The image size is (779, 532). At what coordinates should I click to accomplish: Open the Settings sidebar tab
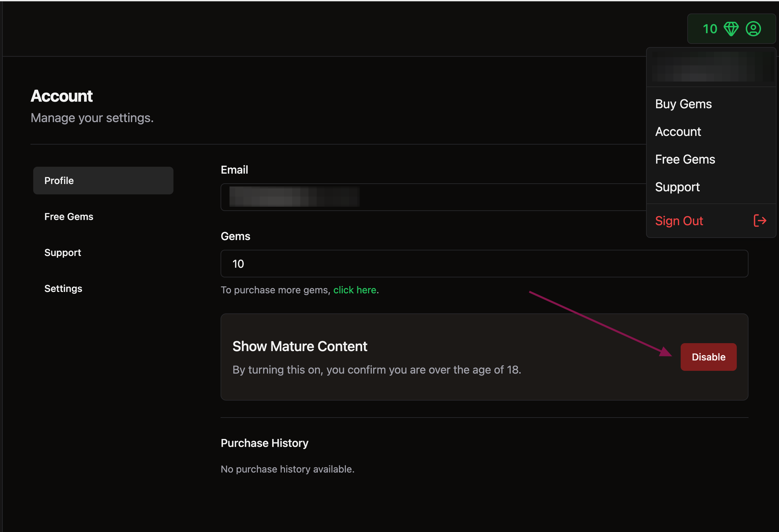point(63,288)
